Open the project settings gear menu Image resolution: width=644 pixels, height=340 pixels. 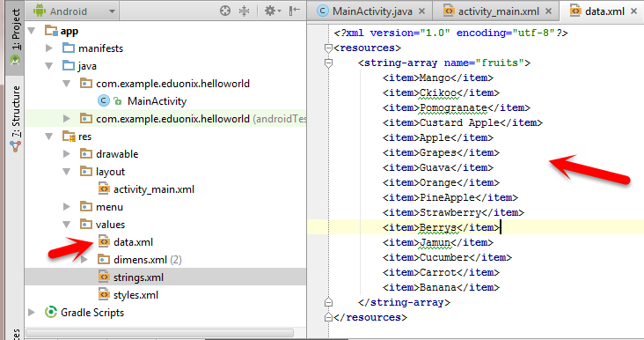pos(272,11)
